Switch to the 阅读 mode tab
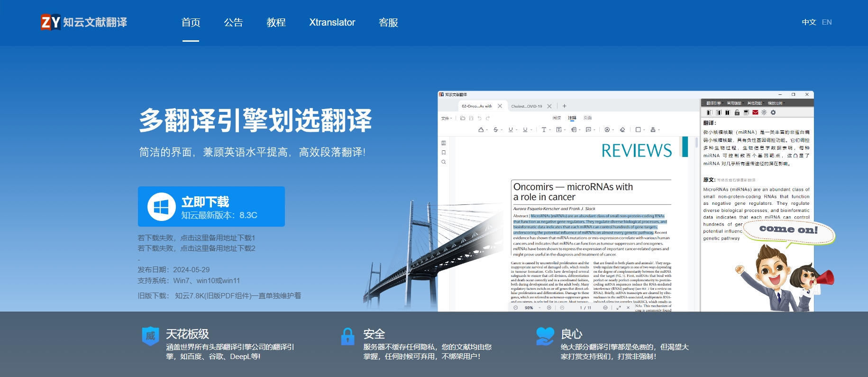The height and width of the screenshot is (377, 868). tap(557, 118)
